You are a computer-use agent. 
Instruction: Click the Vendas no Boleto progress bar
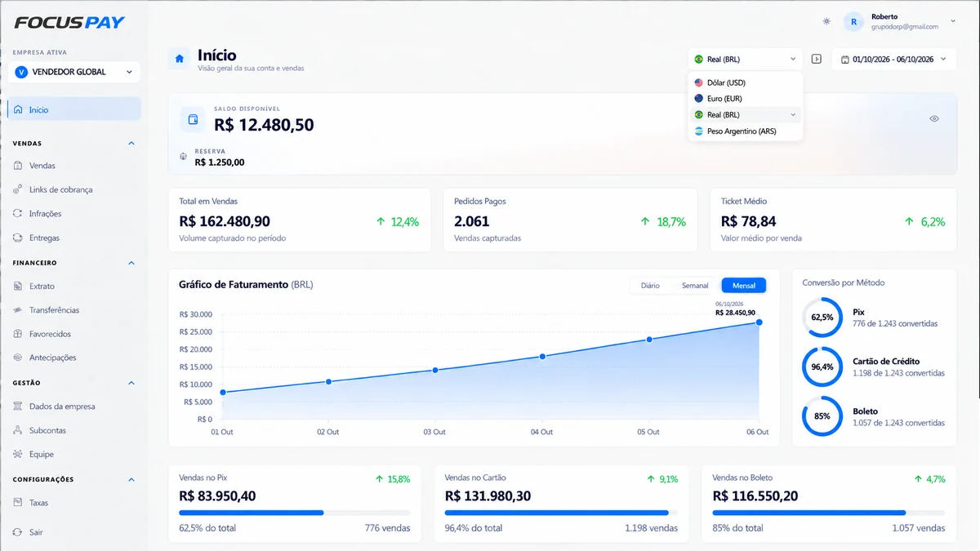(x=829, y=513)
